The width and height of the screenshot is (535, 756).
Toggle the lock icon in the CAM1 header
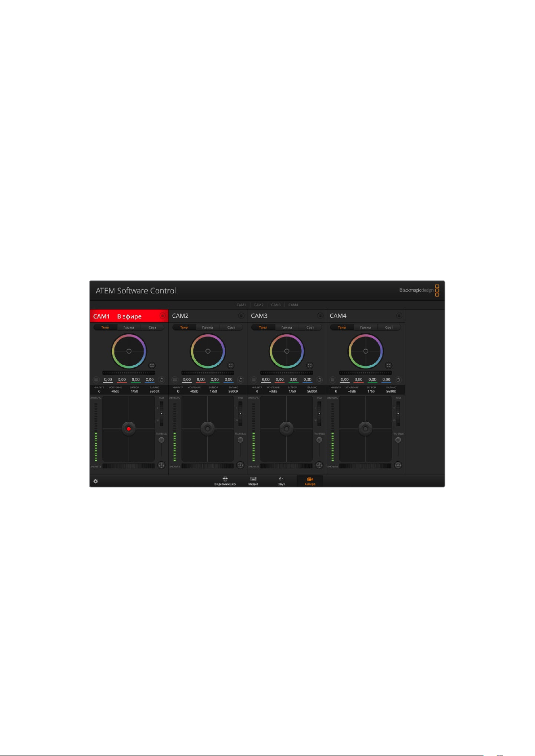pos(162,316)
